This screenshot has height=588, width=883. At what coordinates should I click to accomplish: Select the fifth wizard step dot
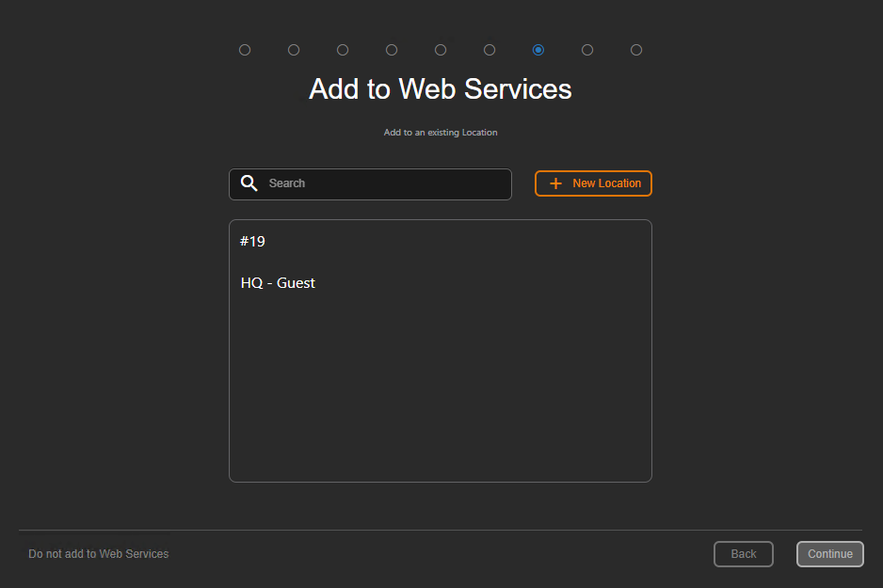click(441, 50)
